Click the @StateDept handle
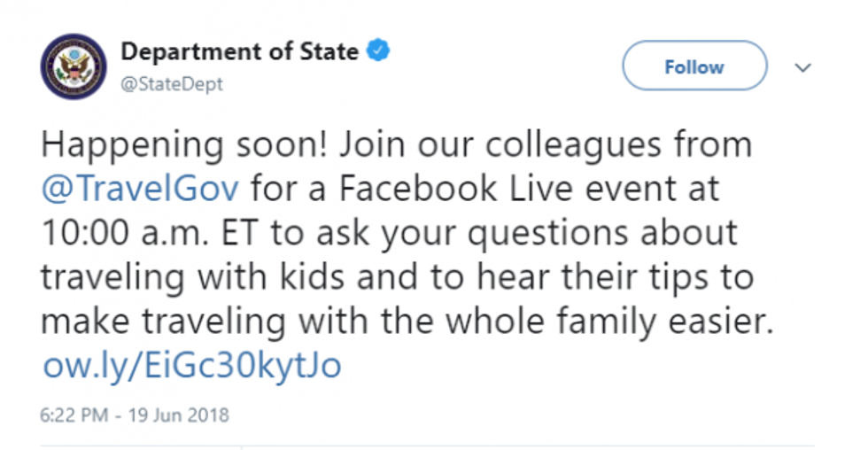Image resolution: width=868 pixels, height=450 pixels. 172,84
